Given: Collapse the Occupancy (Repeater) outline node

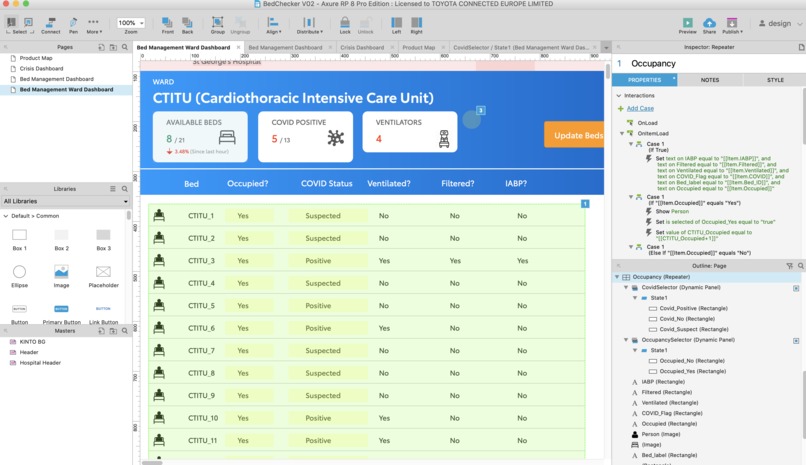Looking at the screenshot, I should tap(617, 277).
